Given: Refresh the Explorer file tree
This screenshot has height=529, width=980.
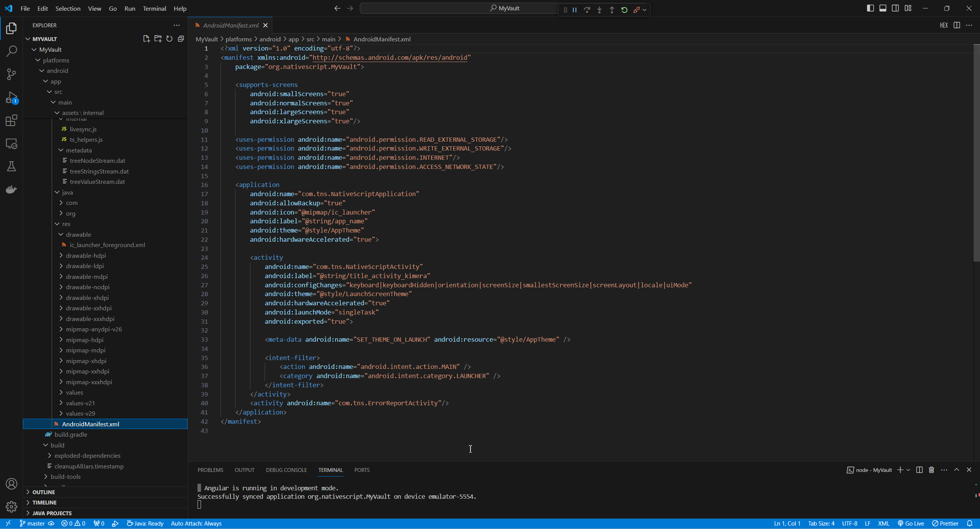Looking at the screenshot, I should (169, 39).
